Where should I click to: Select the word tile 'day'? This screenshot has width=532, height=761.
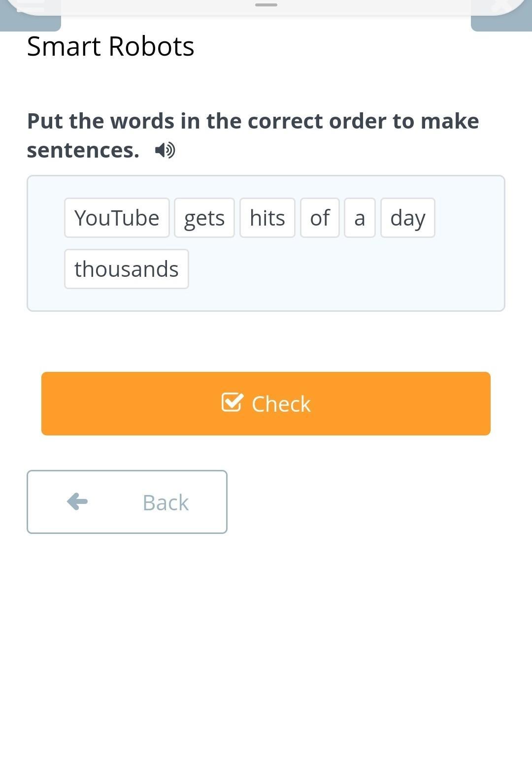point(407,218)
